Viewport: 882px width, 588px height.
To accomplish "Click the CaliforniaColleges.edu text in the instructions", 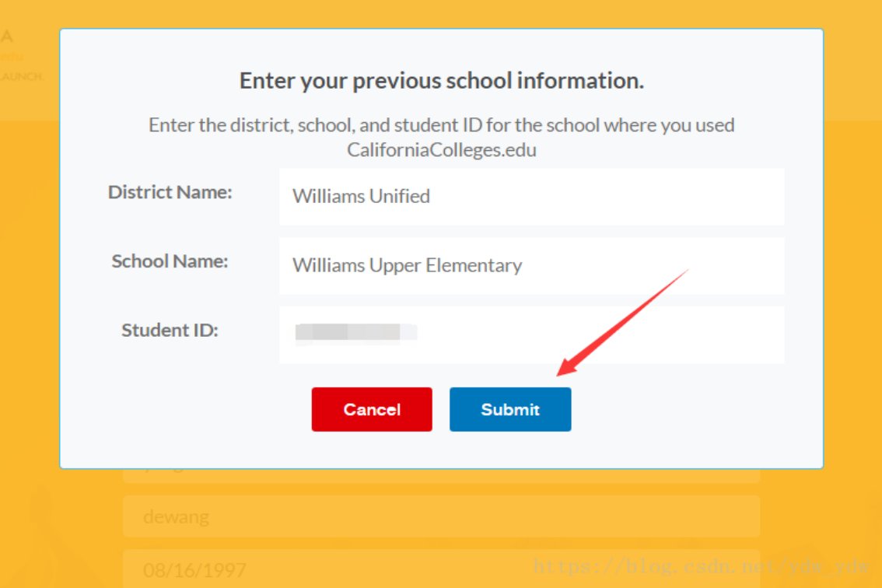I will (x=441, y=150).
